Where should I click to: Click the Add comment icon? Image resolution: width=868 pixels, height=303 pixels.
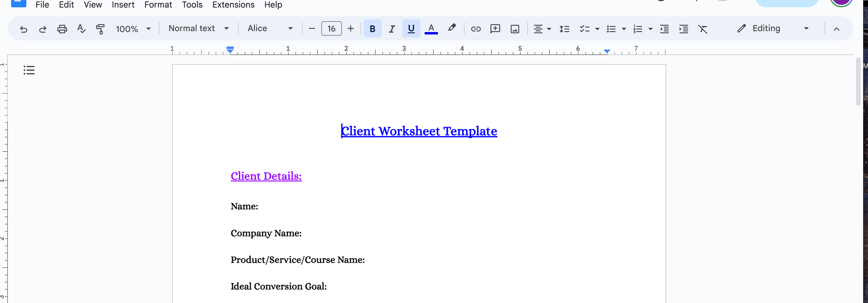495,29
